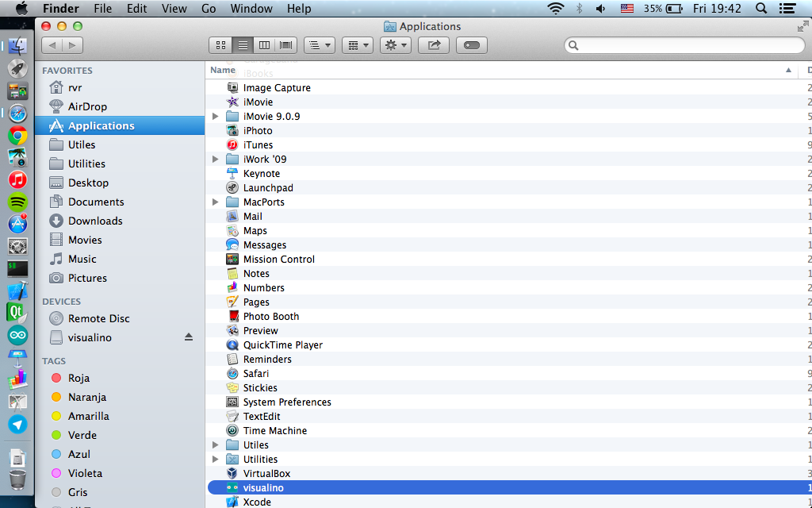Viewport: 812px width, 508px height.
Task: Expand the Utilities folder in file list
Action: (216, 459)
